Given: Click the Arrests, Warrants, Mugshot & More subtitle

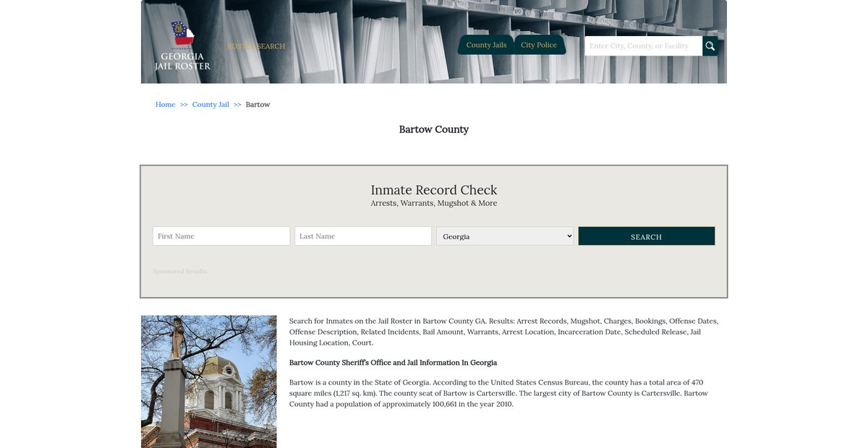Looking at the screenshot, I should 434,204.
